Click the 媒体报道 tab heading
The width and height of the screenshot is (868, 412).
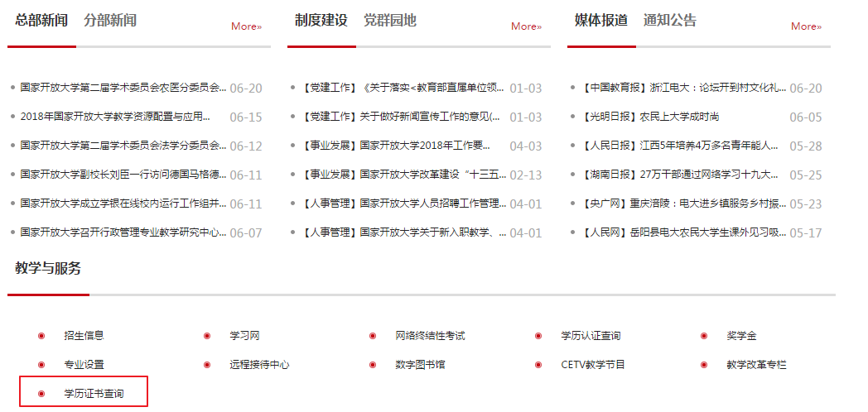(601, 21)
